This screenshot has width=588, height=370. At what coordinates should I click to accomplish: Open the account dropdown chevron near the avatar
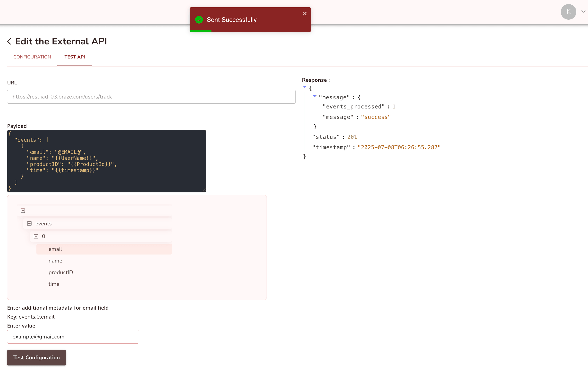pyautogui.click(x=583, y=11)
